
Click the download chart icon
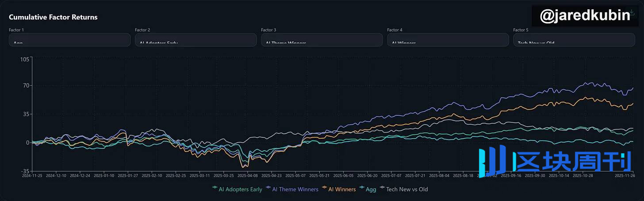632,12
